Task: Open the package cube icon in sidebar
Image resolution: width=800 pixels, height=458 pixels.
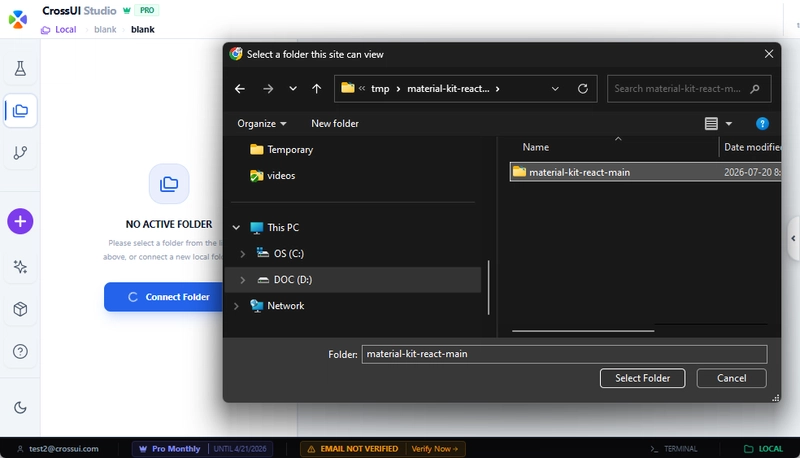Action: tap(20, 309)
